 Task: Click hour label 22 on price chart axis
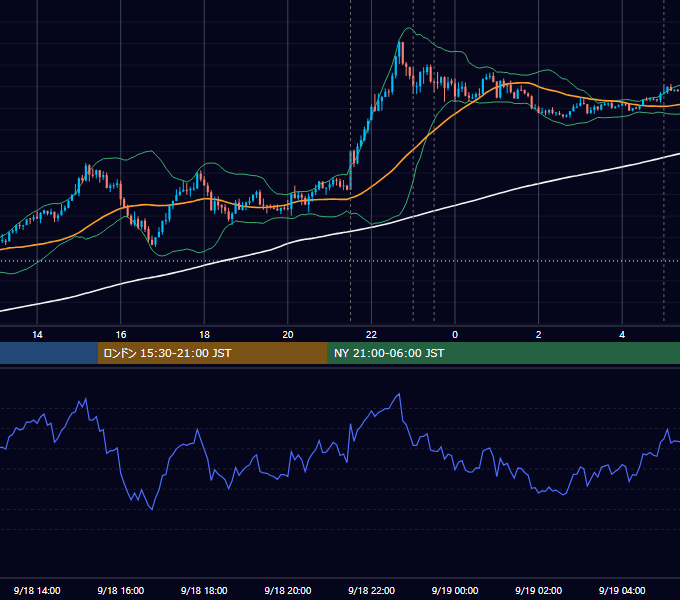click(371, 335)
